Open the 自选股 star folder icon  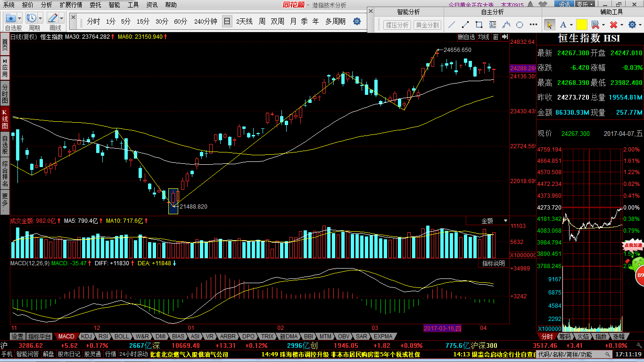tap(11, 18)
